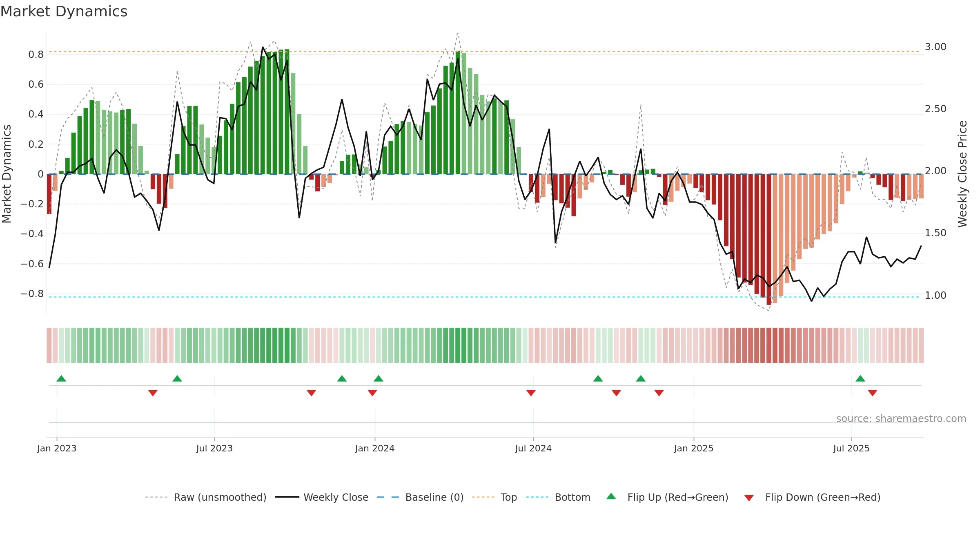This screenshot has width=980, height=551.
Task: Click the green Flip Up triangle in early November 2024
Action: tap(641, 378)
